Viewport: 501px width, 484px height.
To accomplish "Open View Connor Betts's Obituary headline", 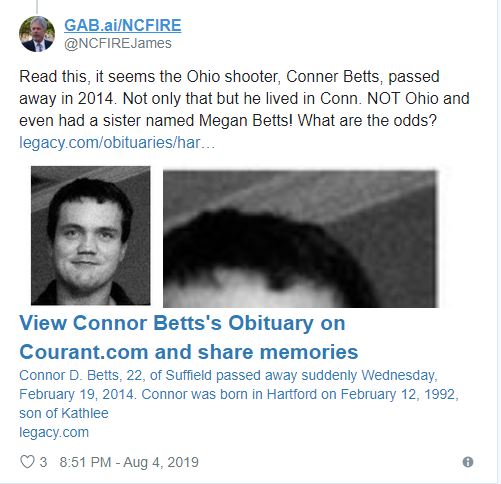I will pos(182,323).
